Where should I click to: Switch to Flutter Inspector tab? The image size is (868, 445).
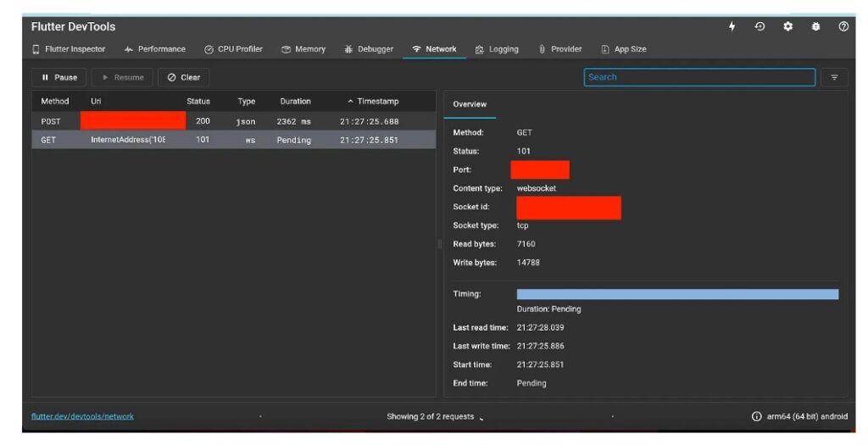coord(69,49)
